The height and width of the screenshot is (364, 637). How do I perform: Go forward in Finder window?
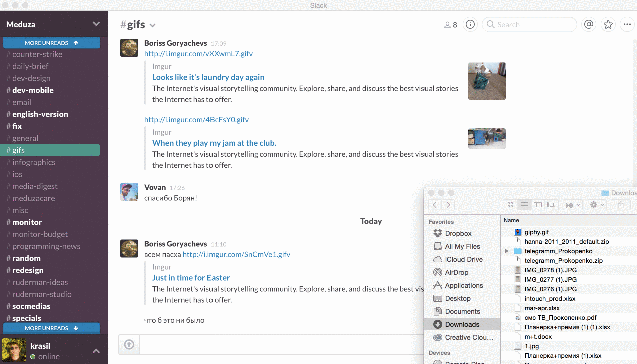(448, 204)
